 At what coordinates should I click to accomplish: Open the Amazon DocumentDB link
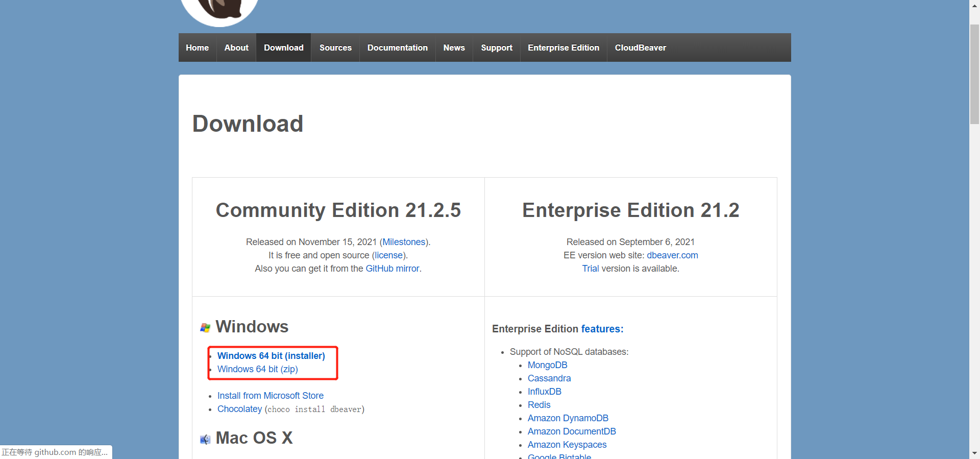tap(572, 431)
